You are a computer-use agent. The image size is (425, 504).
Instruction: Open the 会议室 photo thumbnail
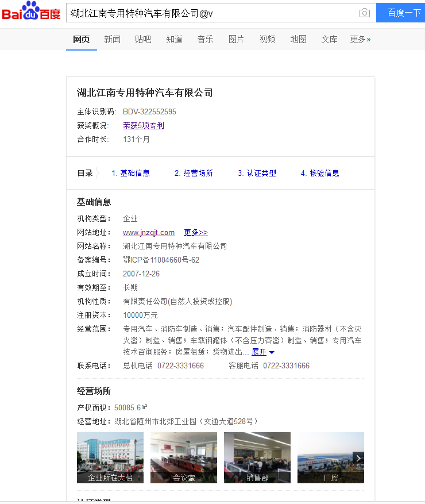tap(184, 457)
